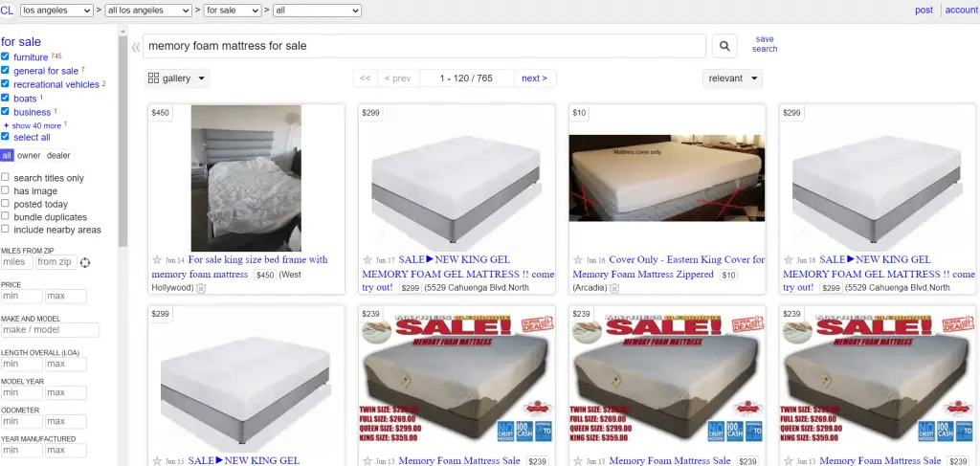Enable include nearby areas option
Viewport: 980px width, 466px height.
tap(5, 230)
